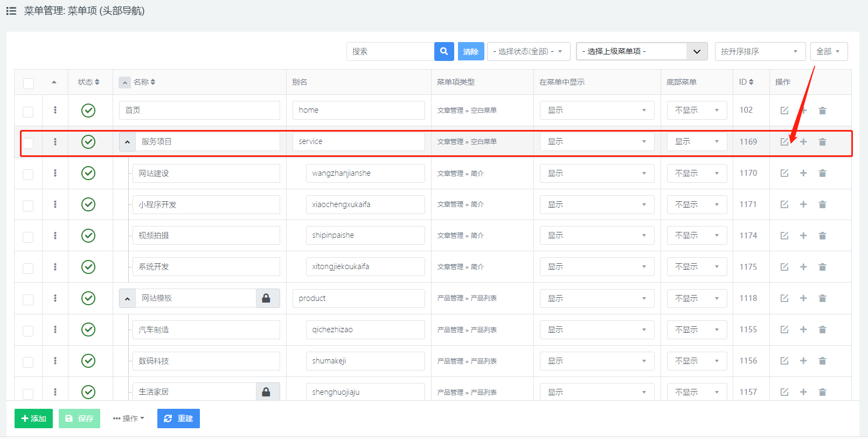Delete the 首页 menu item via trash icon
Screen dimensions: 868x439
pos(822,111)
